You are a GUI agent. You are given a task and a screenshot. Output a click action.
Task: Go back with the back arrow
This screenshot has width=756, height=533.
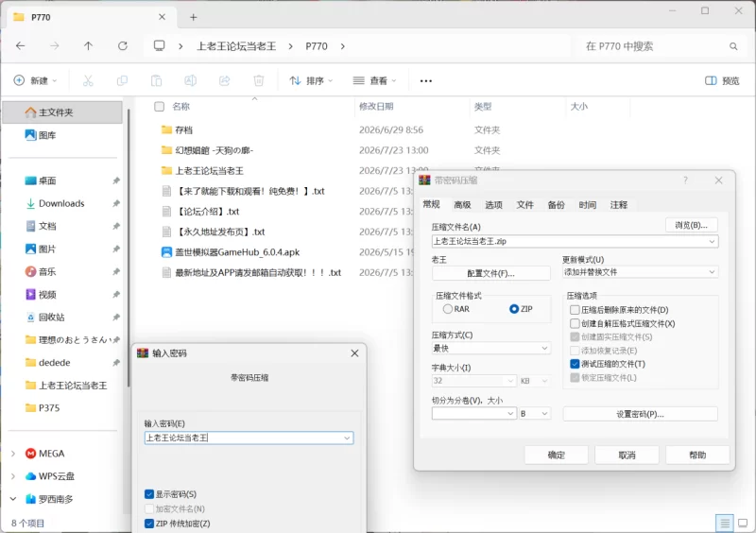point(20,45)
